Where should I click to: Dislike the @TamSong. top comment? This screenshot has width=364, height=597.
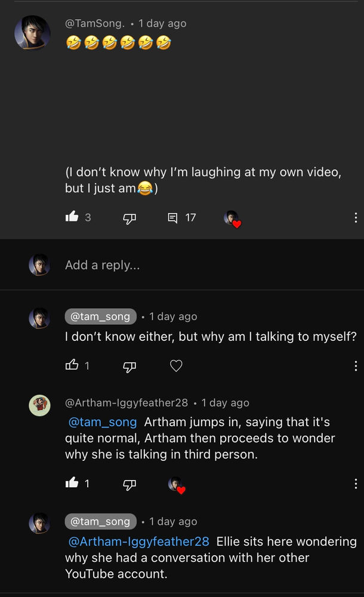pos(129,219)
